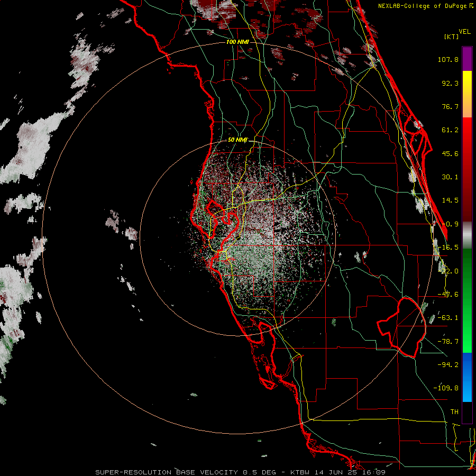Viewport: 476px width, 476px height.
Task: Click the -32.0 velocity scale value
Action: click(448, 271)
